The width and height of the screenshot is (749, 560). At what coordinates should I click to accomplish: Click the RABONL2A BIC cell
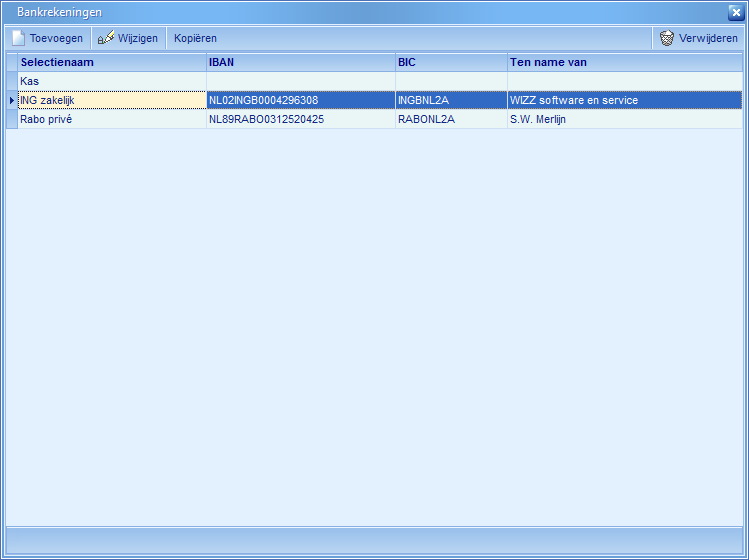click(450, 119)
